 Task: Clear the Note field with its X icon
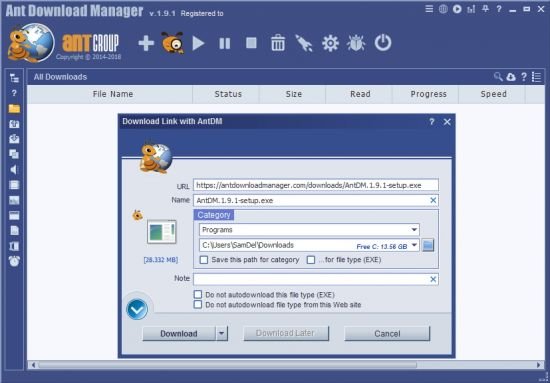[x=433, y=279]
